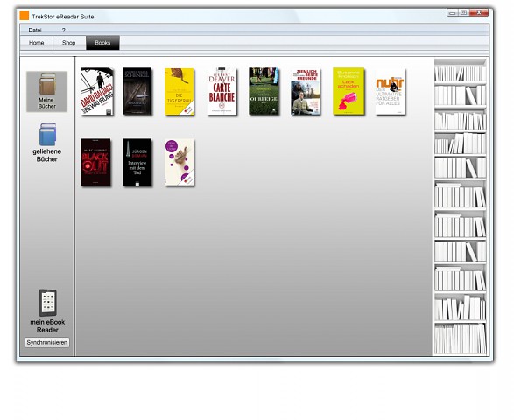514x420 pixels.
Task: Click the Synchronisieren button
Action: coord(47,343)
